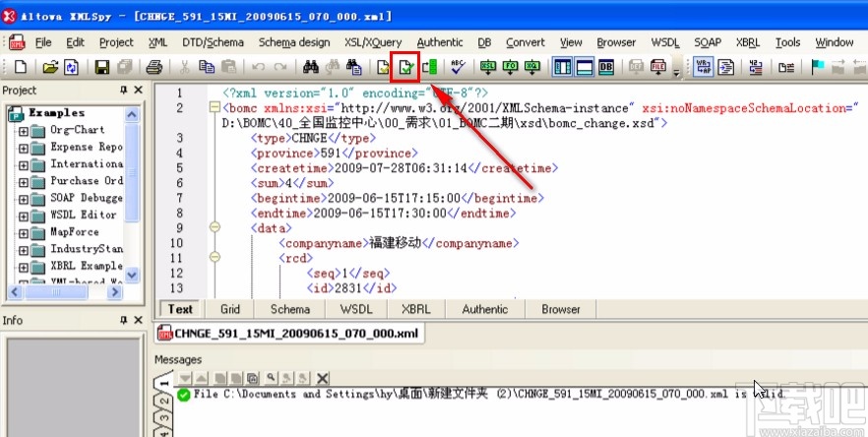Expand the Expense Report folder
This screenshot has height=437, width=868.
tap(24, 149)
